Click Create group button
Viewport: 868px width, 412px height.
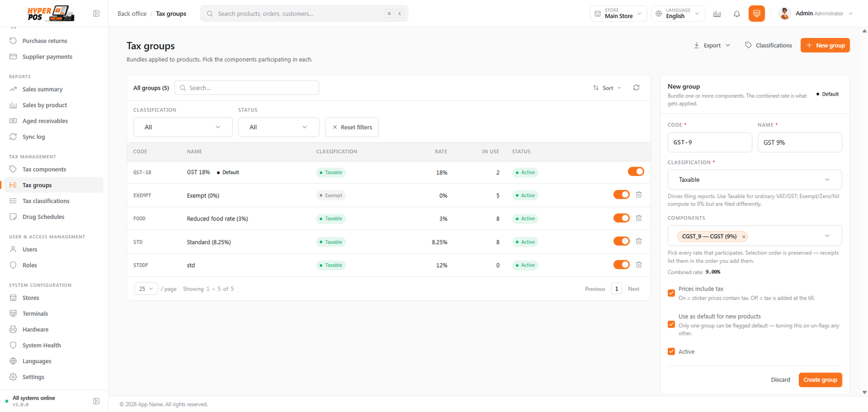[x=820, y=380]
